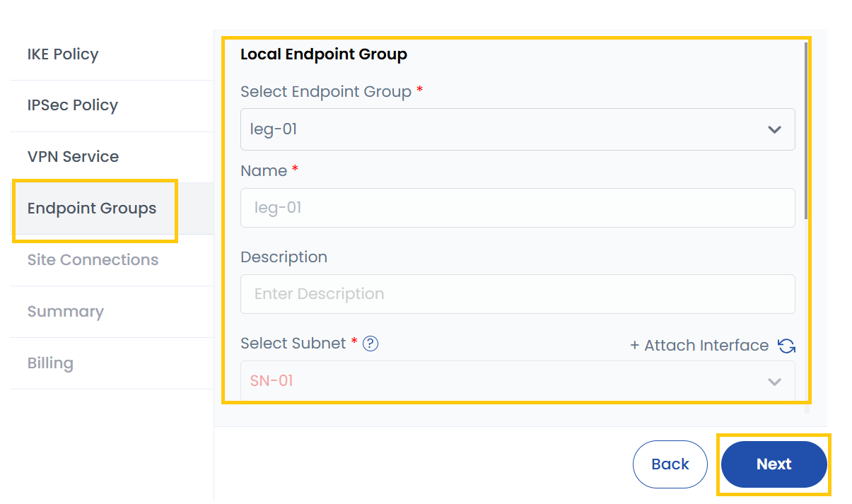The height and width of the screenshot is (504, 852).
Task: Select the Endpoint Groups step
Action: (92, 208)
